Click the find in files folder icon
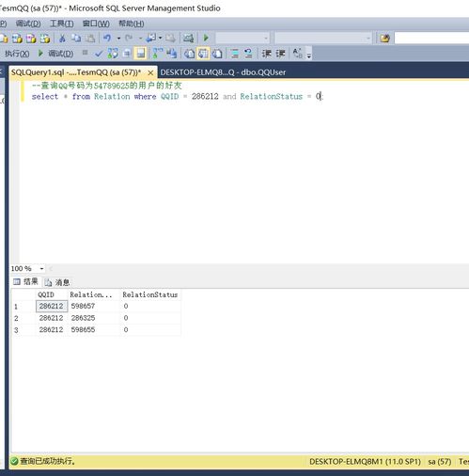This screenshot has height=476, width=469. (x=385, y=39)
